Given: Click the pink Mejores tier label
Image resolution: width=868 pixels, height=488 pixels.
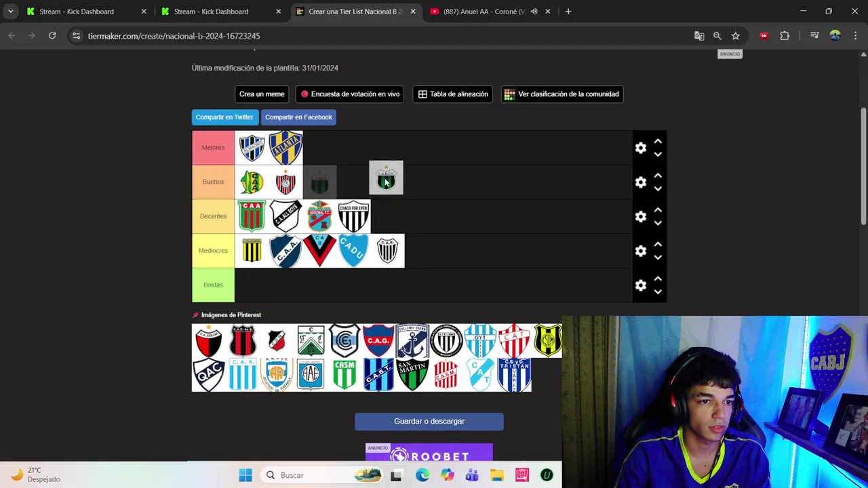Looking at the screenshot, I should 213,148.
